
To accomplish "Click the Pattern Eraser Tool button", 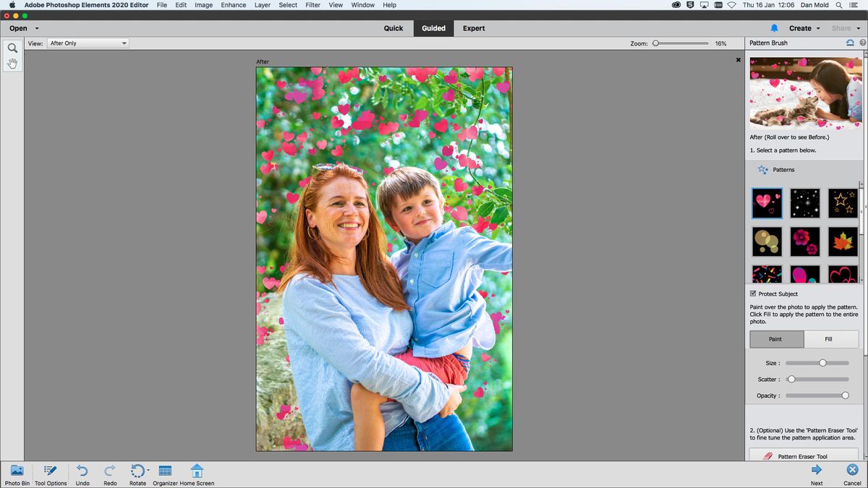I will 804,456.
